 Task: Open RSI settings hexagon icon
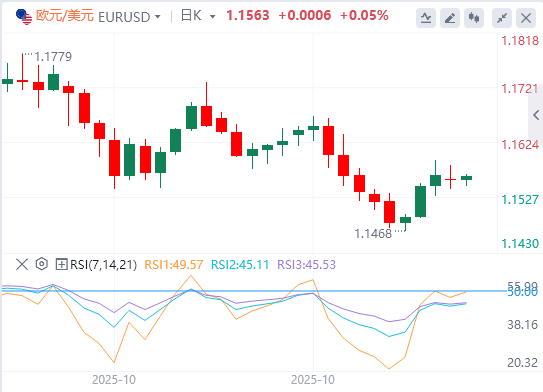click(x=42, y=264)
